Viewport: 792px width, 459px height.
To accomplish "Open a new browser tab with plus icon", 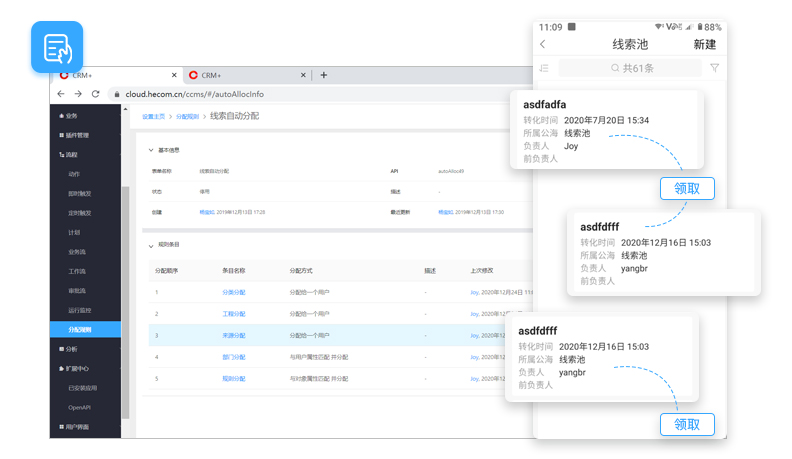I will pyautogui.click(x=323, y=75).
